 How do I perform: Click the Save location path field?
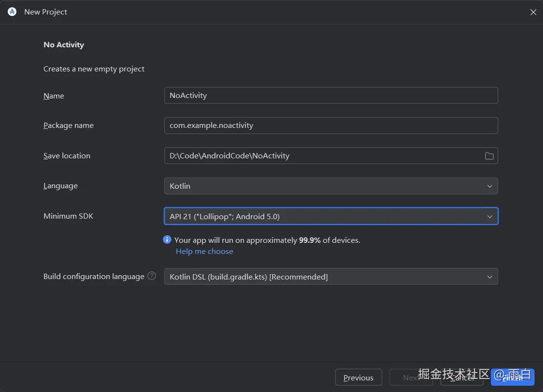[x=321, y=156]
